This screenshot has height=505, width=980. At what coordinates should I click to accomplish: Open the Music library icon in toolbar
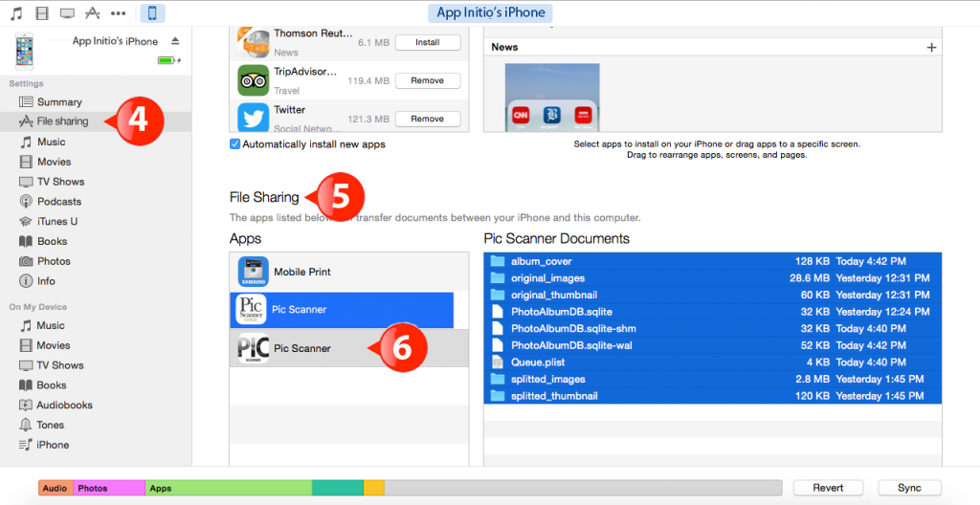point(17,12)
